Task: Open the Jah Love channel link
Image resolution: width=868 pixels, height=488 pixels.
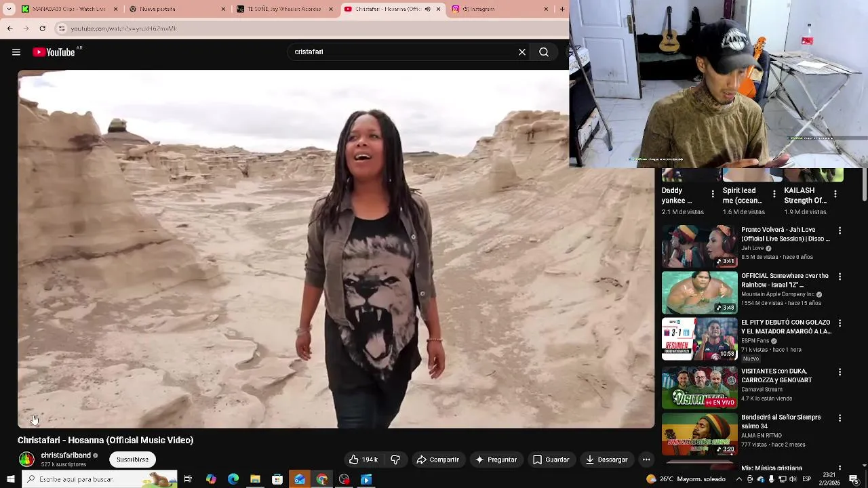Action: tap(753, 249)
